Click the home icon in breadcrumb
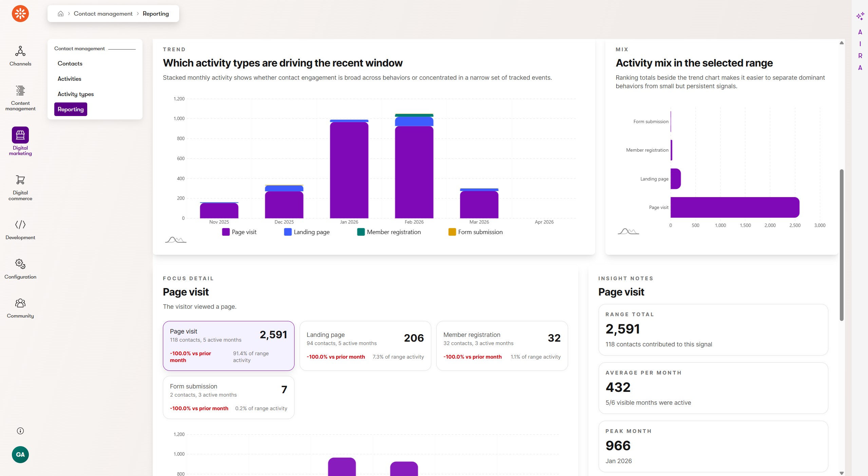The image size is (868, 476). click(x=60, y=14)
